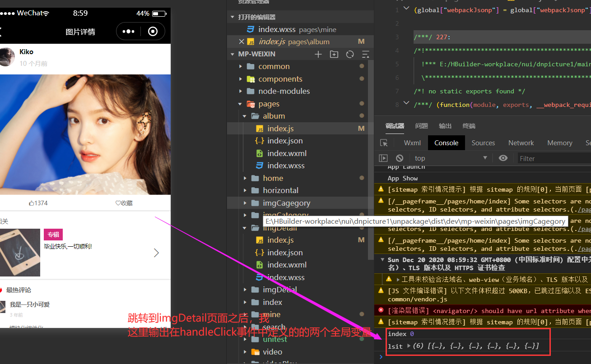Expand the horizontal folder
The width and height of the screenshot is (591, 364).
click(245, 190)
